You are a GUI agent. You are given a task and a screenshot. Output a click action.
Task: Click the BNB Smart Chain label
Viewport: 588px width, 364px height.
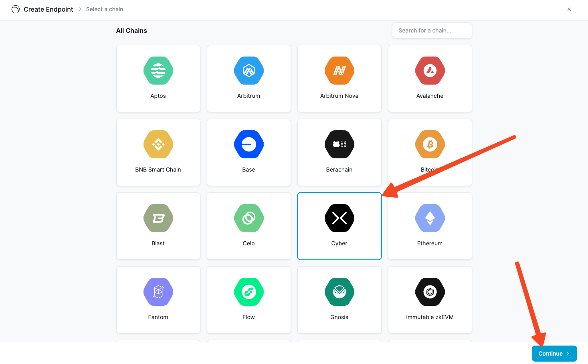tap(158, 170)
